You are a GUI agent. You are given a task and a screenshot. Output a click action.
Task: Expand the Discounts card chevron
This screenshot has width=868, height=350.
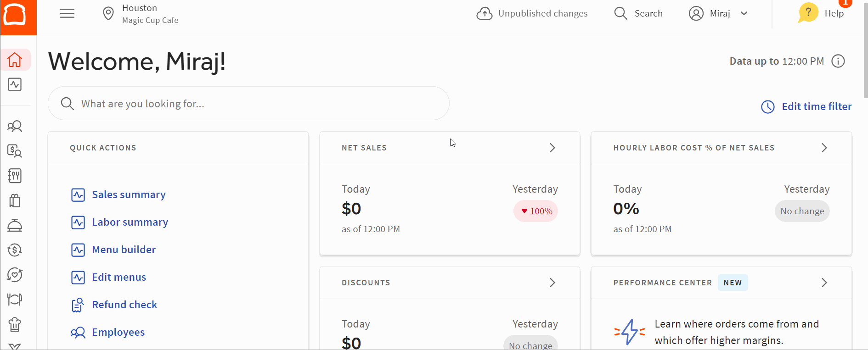click(552, 283)
